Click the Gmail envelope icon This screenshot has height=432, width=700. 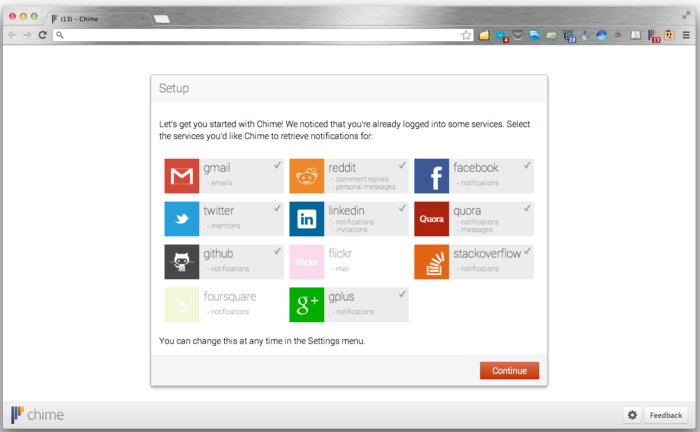(x=182, y=176)
